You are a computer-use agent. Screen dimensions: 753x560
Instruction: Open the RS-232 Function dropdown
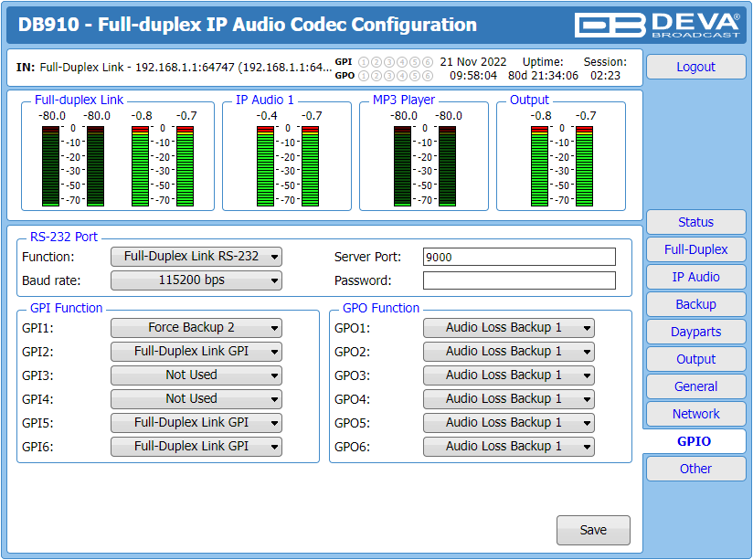click(x=196, y=257)
